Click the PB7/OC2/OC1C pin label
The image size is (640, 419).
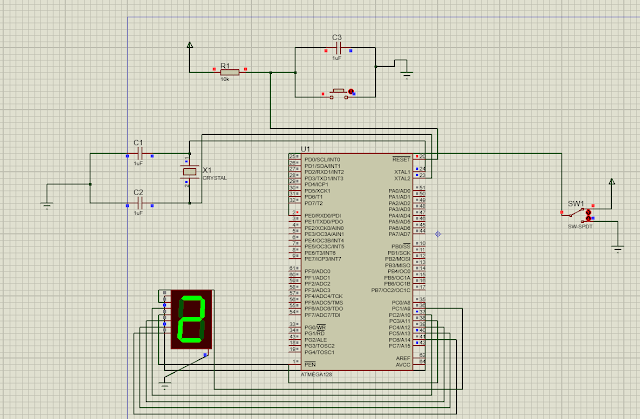(391, 290)
